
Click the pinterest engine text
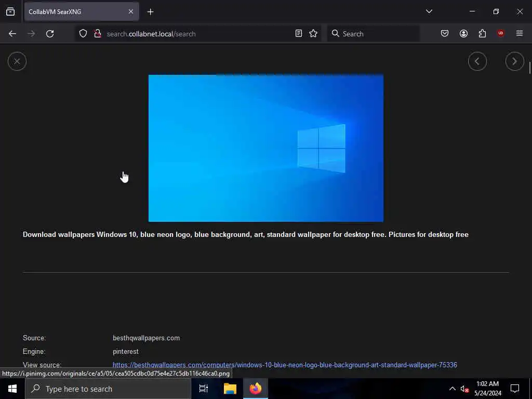pos(126,352)
